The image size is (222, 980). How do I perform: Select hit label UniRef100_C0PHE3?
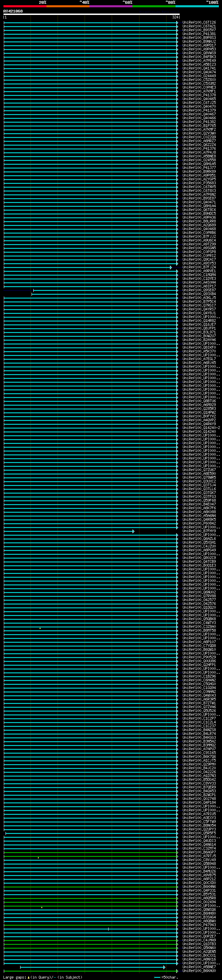tap(199, 88)
